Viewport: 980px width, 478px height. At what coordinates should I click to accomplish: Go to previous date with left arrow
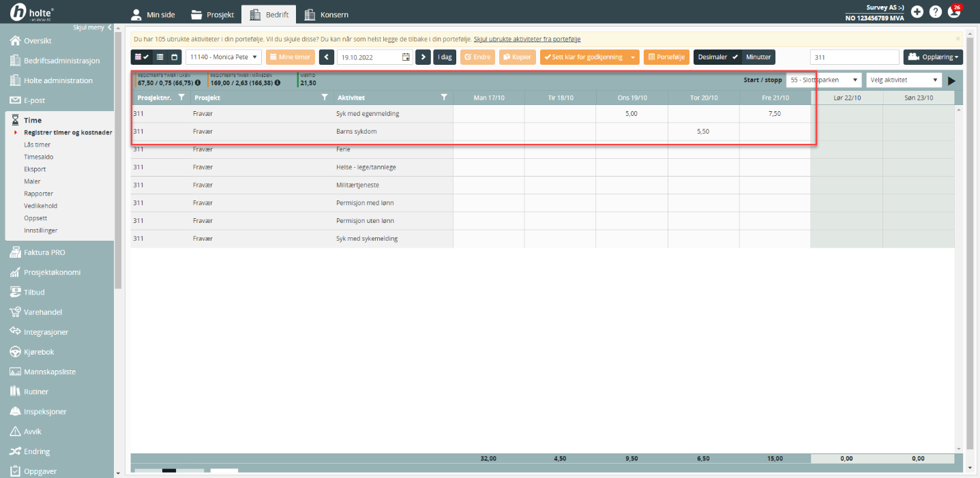[x=327, y=57]
